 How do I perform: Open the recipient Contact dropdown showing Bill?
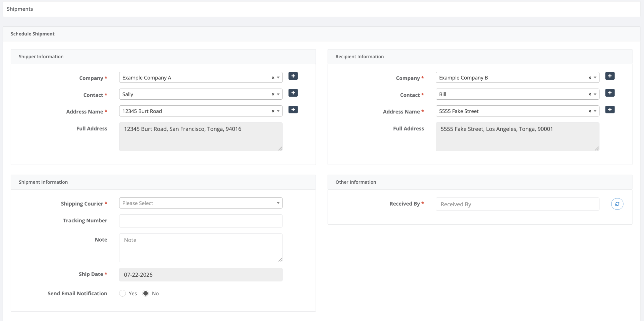(517, 94)
